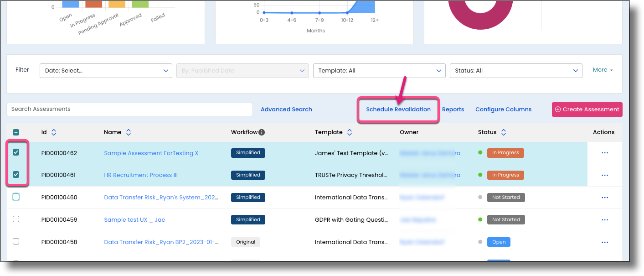Viewport: 644px width, 276px height.
Task: Click the Workflow info icon
Action: pyautogui.click(x=262, y=132)
